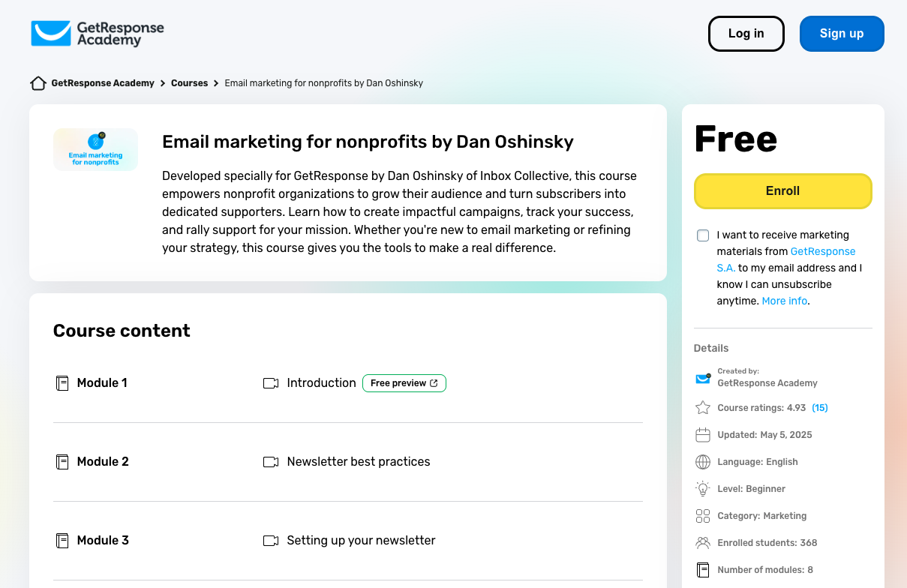
Task: Click the GetResponse Academy logo
Action: pos(98,34)
